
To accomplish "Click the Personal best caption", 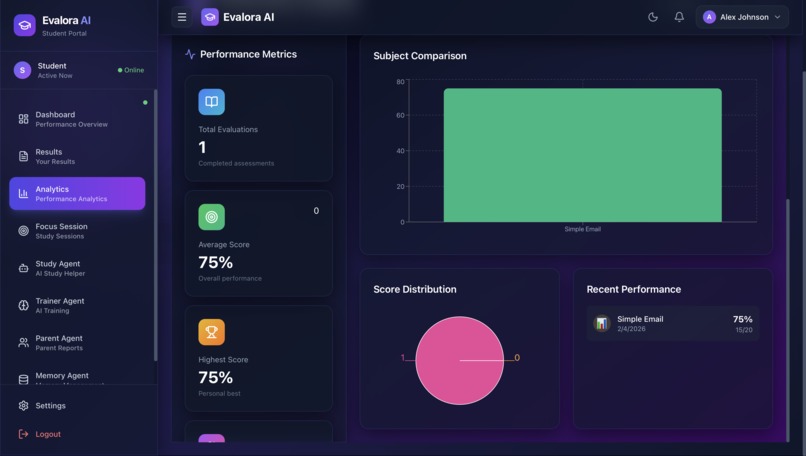I will (219, 394).
